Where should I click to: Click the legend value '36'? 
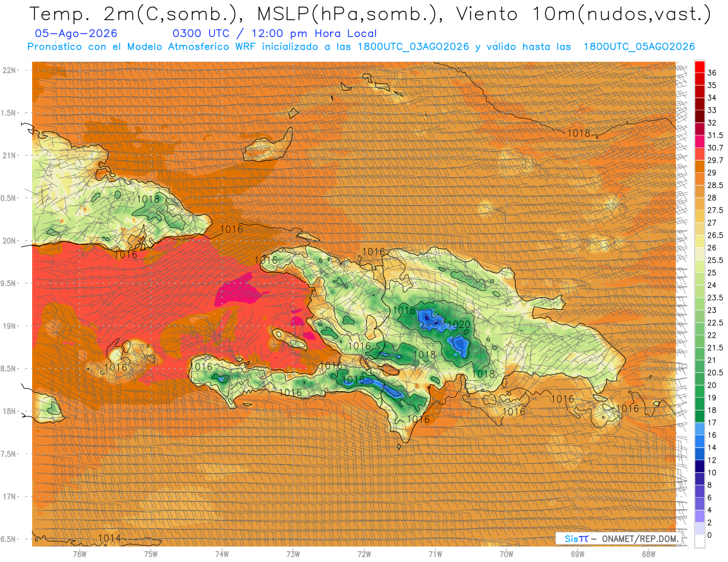coord(712,72)
